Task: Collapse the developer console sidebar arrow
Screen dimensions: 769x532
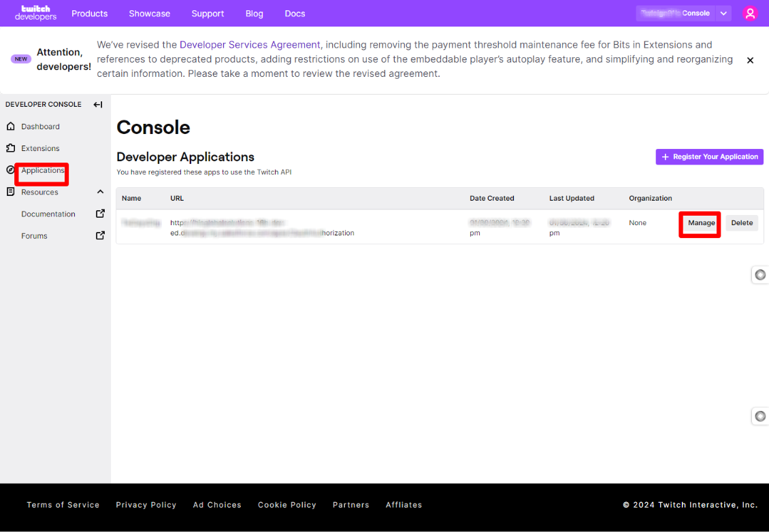Action: tap(98, 105)
